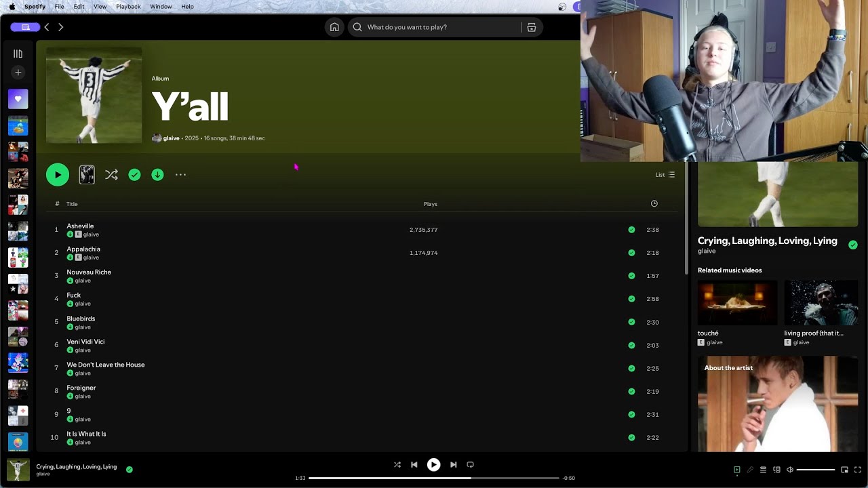Select the track Veni Vidi Vici
The width and height of the screenshot is (868, 488).
point(85,342)
